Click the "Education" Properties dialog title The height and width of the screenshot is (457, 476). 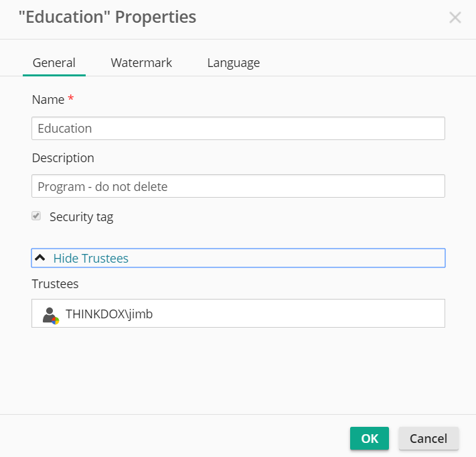(108, 17)
